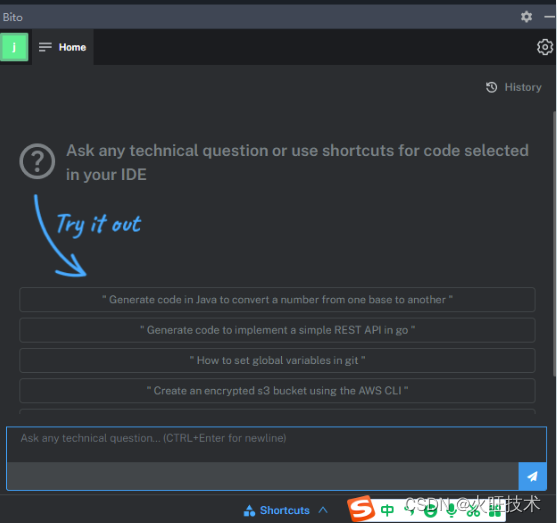Switch to the Home tab

[72, 47]
